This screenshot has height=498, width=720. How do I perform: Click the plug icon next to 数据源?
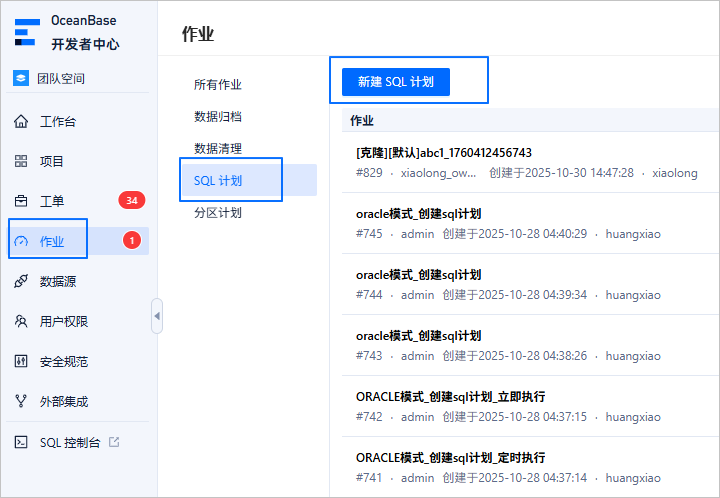(x=21, y=281)
